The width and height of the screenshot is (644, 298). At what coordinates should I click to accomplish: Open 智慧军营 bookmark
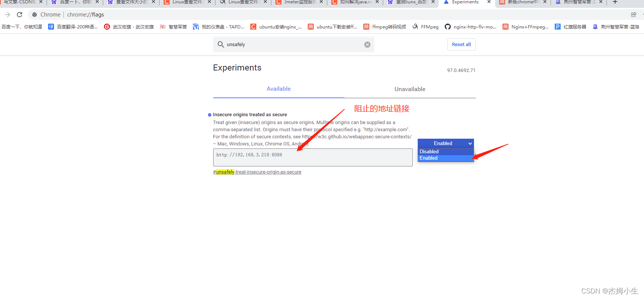coord(173,27)
